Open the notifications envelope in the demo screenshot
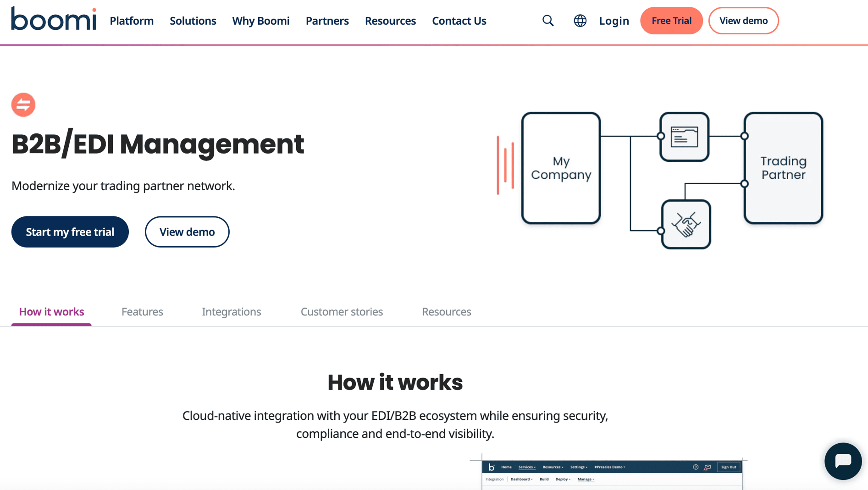 point(707,467)
